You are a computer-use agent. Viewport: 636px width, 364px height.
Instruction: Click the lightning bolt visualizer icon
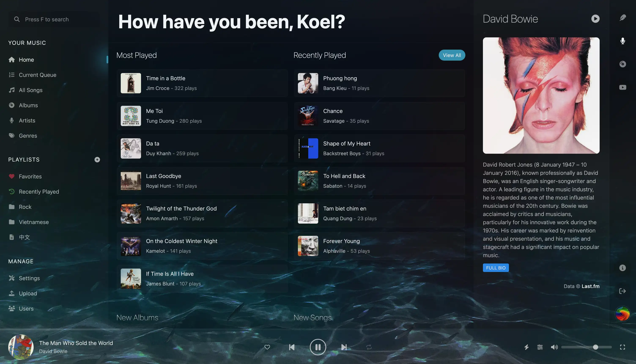pyautogui.click(x=526, y=347)
